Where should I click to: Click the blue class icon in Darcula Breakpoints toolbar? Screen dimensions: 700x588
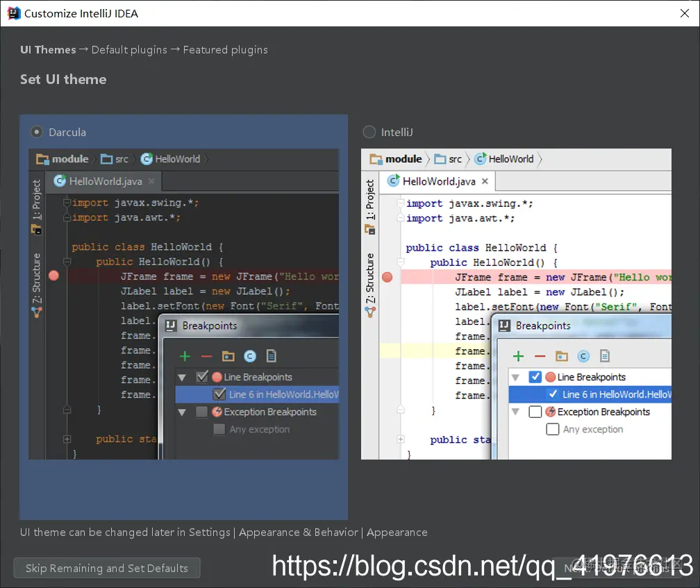click(250, 356)
